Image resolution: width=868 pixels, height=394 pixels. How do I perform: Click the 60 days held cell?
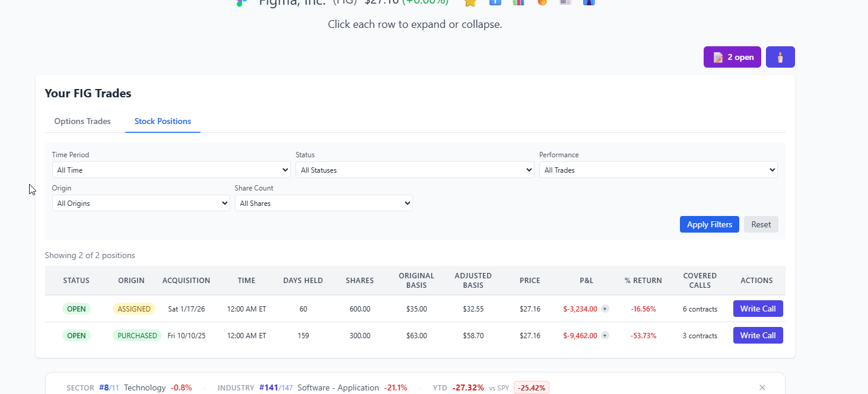(x=303, y=309)
